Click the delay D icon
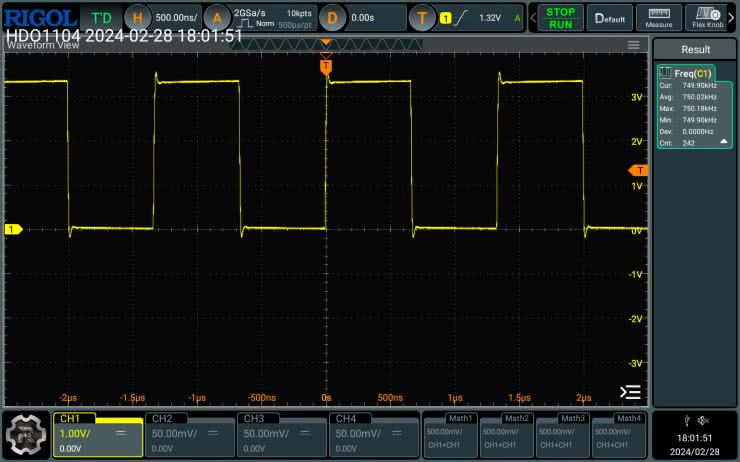The image size is (740, 462). tap(334, 18)
